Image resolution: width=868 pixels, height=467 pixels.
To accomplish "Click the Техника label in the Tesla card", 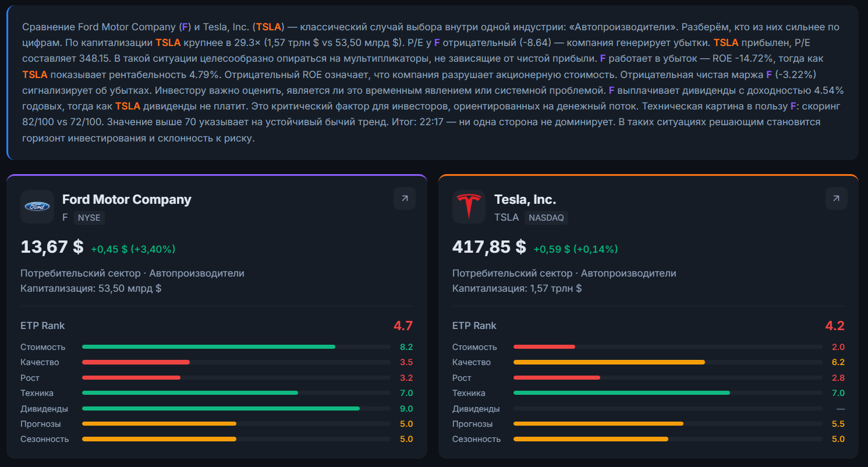I will 469,393.
